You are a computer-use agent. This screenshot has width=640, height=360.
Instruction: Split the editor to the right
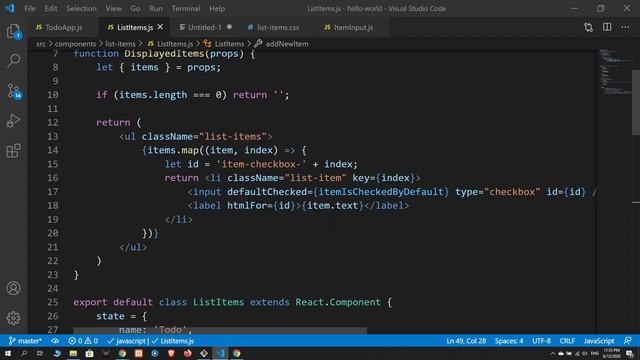coord(607,27)
